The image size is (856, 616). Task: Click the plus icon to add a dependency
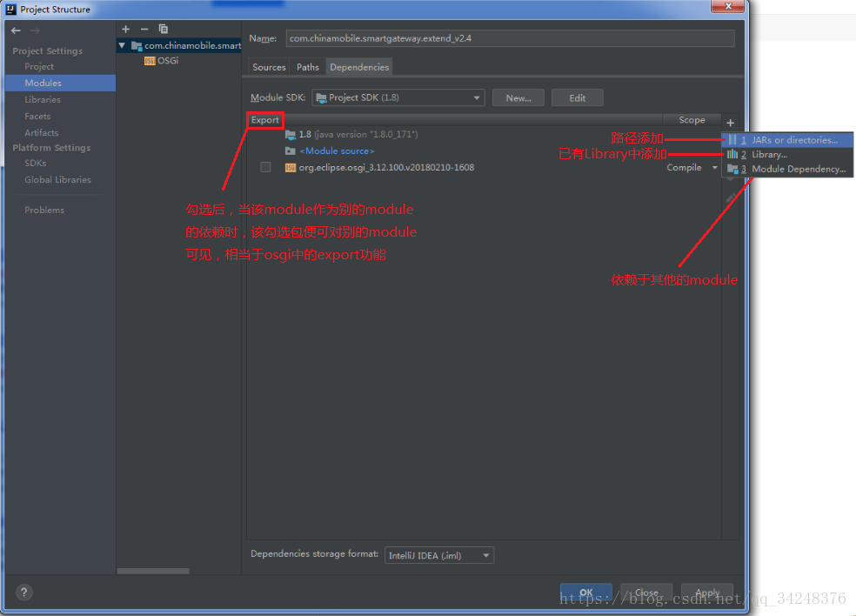[x=731, y=123]
